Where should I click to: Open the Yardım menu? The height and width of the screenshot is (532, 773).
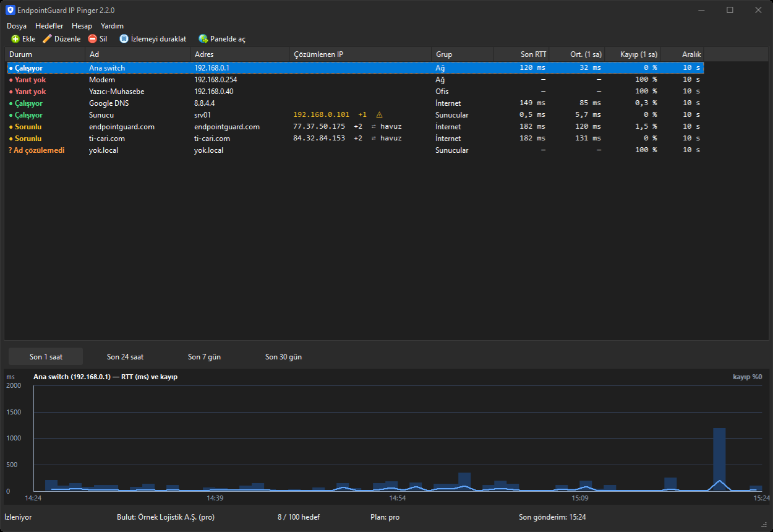pos(112,26)
